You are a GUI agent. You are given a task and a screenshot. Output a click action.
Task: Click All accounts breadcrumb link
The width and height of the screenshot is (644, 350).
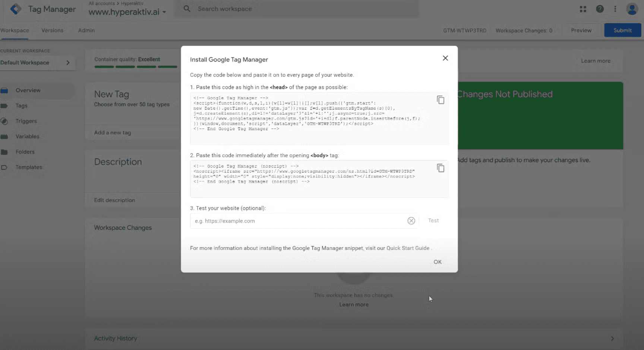click(102, 3)
